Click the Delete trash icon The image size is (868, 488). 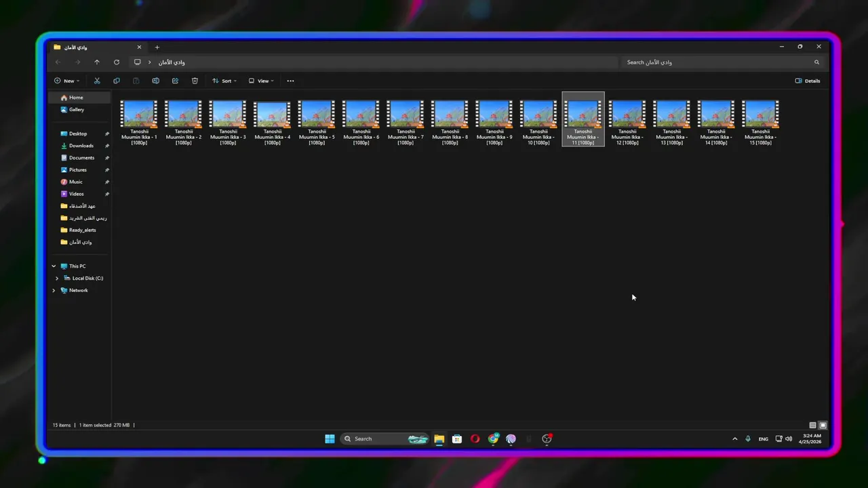pos(195,81)
